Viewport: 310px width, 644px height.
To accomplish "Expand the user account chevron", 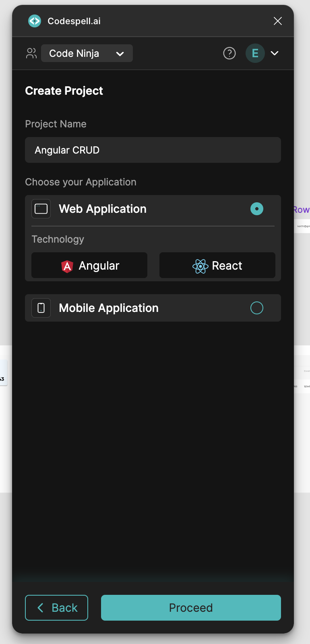I will [x=275, y=53].
